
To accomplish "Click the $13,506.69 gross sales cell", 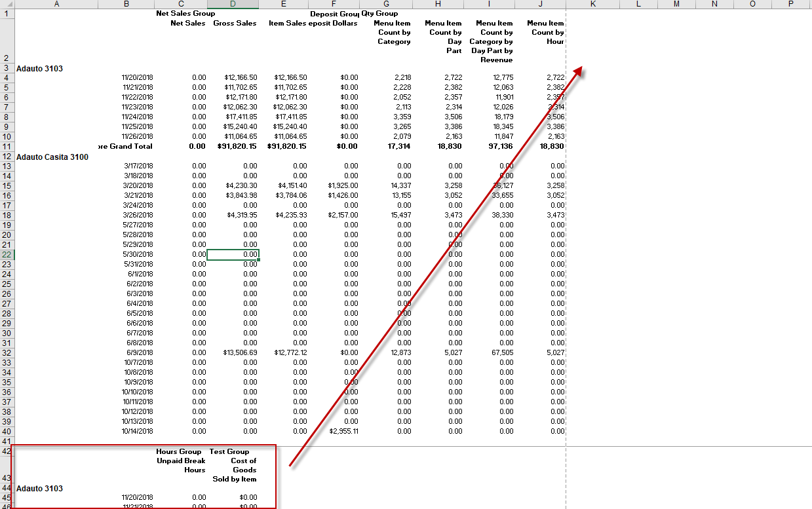I will (x=241, y=352).
